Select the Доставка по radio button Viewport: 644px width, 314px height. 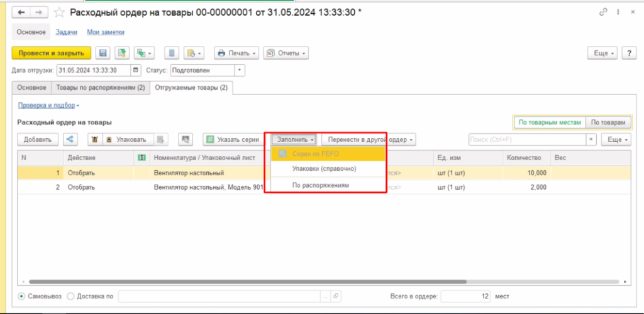pos(70,296)
